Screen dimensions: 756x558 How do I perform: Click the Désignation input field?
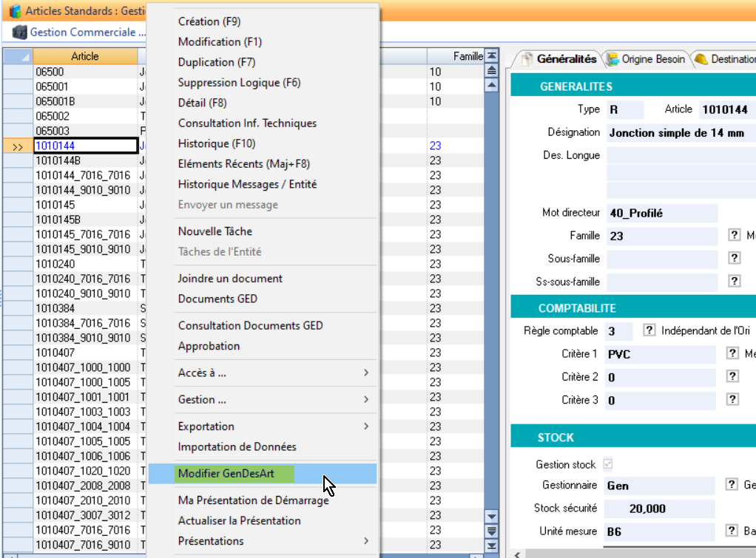coord(679,133)
